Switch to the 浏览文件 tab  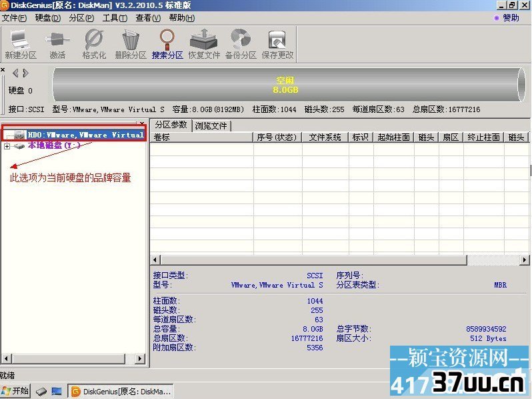(x=211, y=126)
